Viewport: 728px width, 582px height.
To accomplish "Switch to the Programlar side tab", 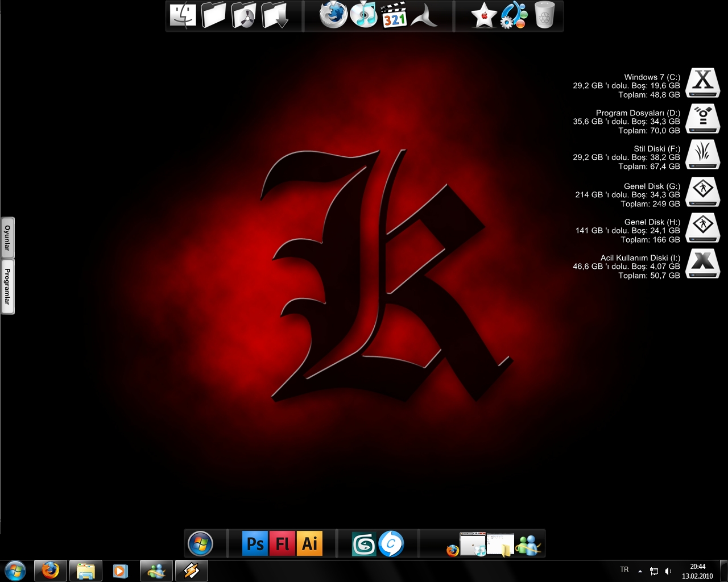I will point(7,286).
